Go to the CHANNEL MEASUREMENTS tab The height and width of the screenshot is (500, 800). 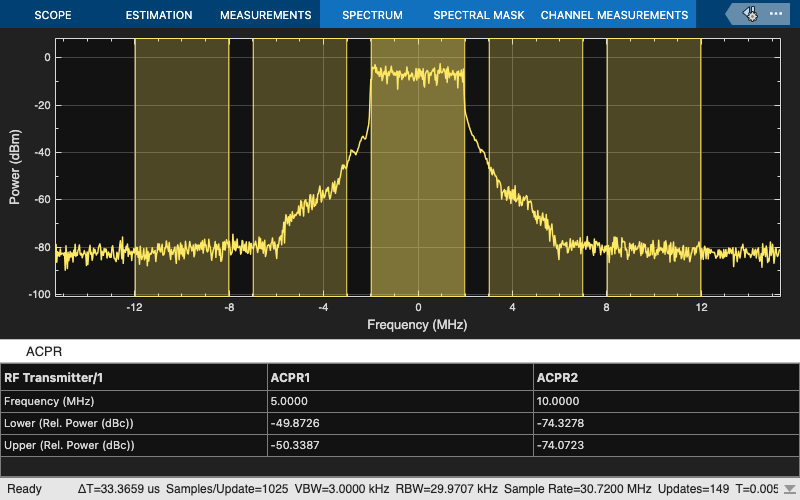coord(614,15)
